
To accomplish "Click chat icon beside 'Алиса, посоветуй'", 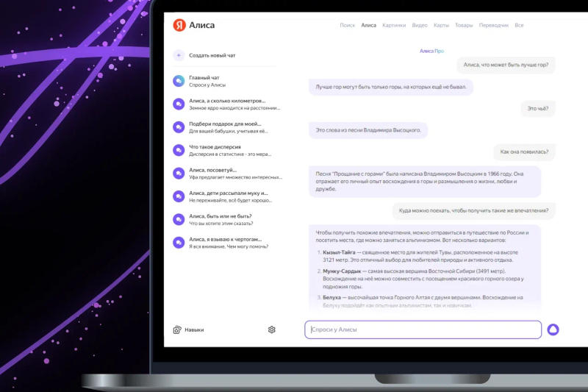I will tap(179, 174).
